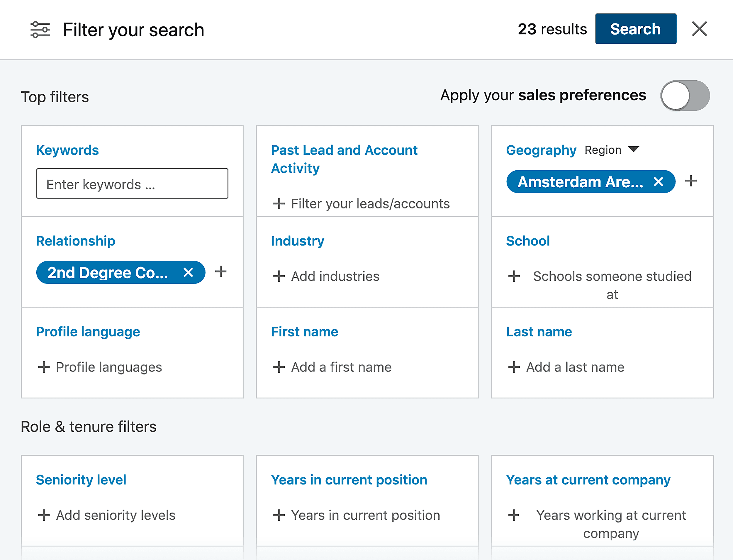Remove the 2nd Degree Connections relationship chip
This screenshot has height=560, width=733.
point(188,272)
